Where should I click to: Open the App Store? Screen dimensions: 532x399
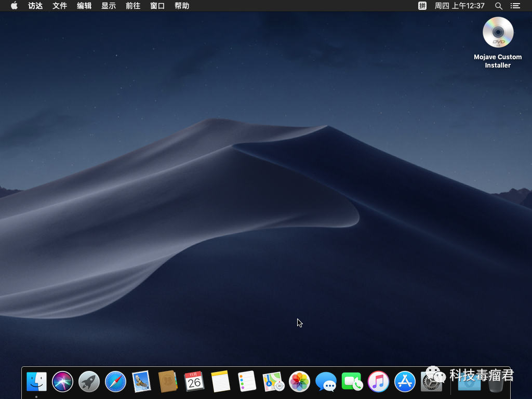(405, 382)
